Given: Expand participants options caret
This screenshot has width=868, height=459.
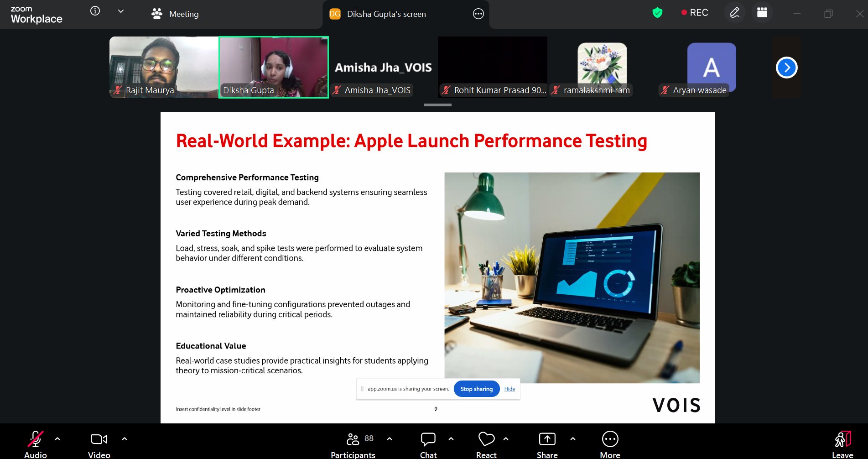Looking at the screenshot, I should point(390,439).
